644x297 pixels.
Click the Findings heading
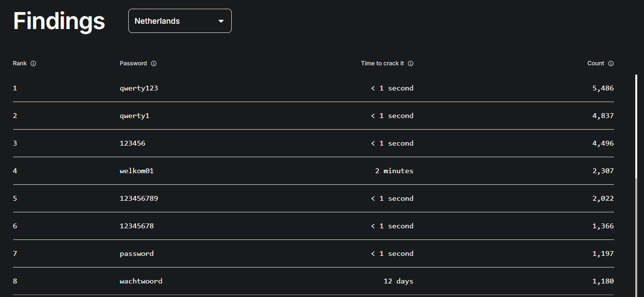coord(59,21)
